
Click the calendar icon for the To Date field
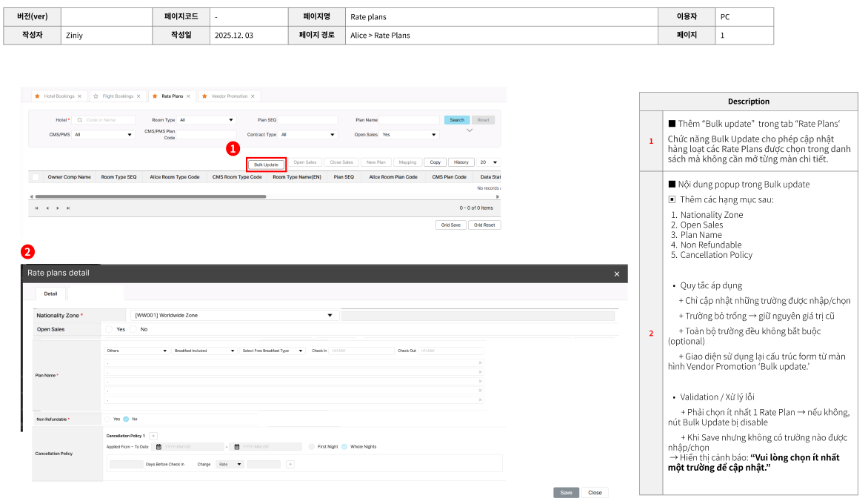[x=237, y=445]
